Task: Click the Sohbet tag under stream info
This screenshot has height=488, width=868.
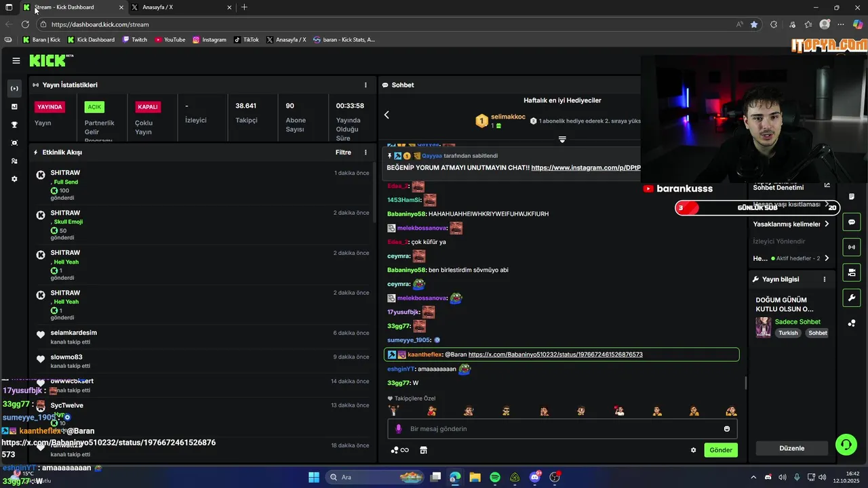Action: point(817,333)
